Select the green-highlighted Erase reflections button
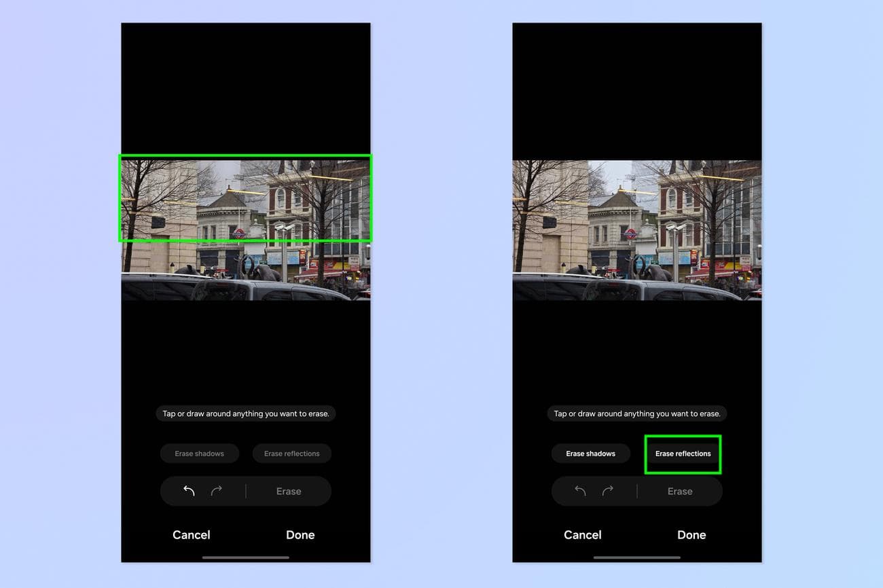The image size is (883, 588). (683, 454)
